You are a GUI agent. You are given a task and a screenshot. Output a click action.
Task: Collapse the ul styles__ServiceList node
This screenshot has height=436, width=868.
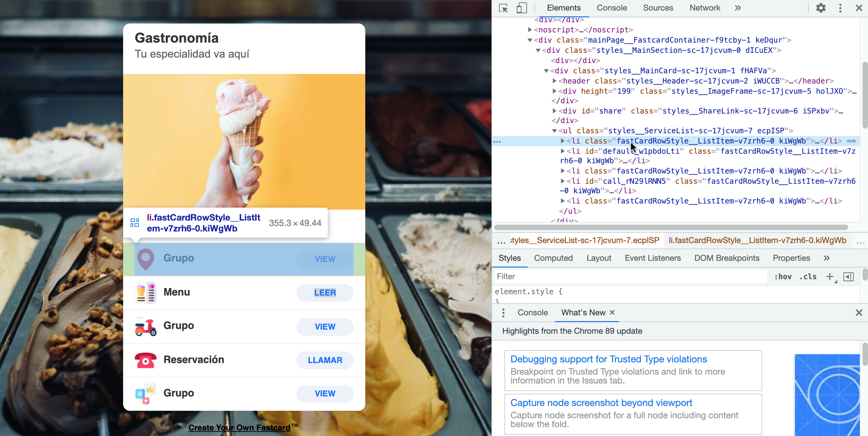[x=555, y=131]
